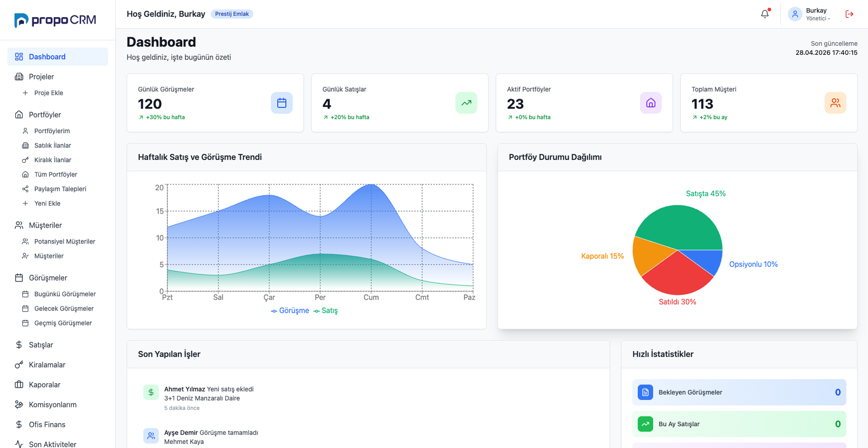Click the Satışlar dollar icon
868x448 pixels.
click(x=19, y=344)
